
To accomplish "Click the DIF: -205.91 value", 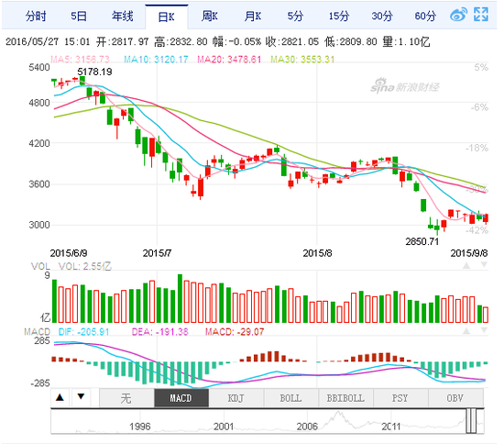I will [84, 332].
